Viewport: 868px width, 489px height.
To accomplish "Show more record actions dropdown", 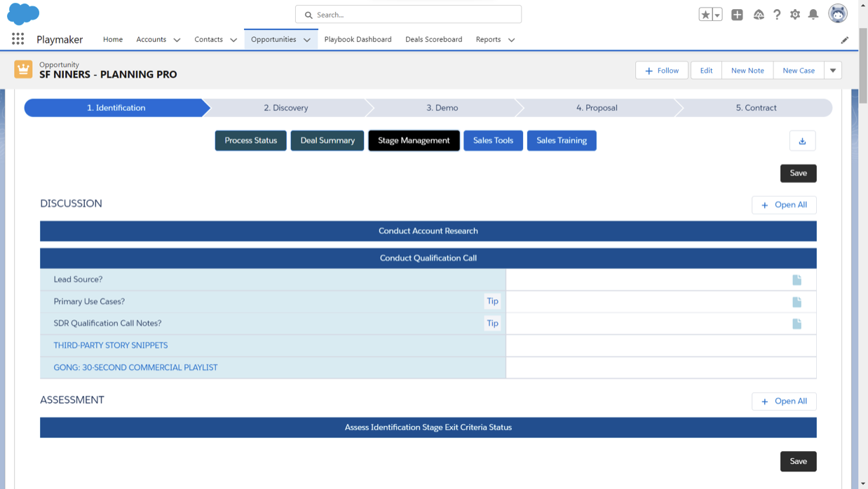I will (833, 70).
